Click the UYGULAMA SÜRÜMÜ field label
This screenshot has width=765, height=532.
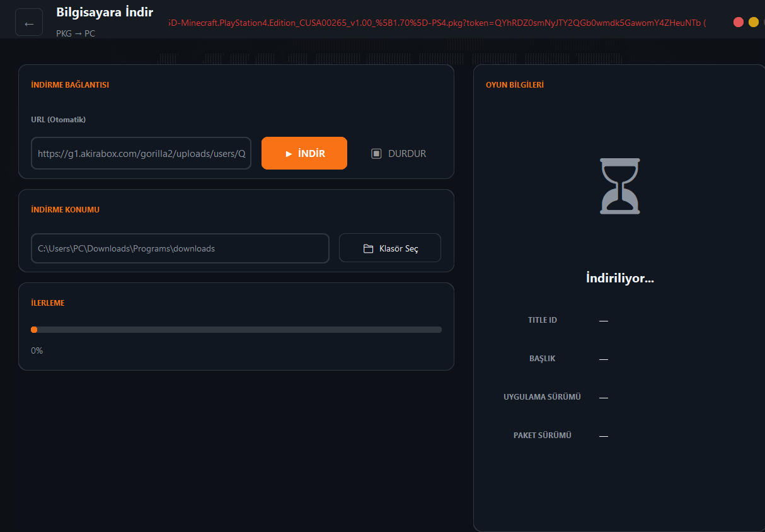coord(542,397)
